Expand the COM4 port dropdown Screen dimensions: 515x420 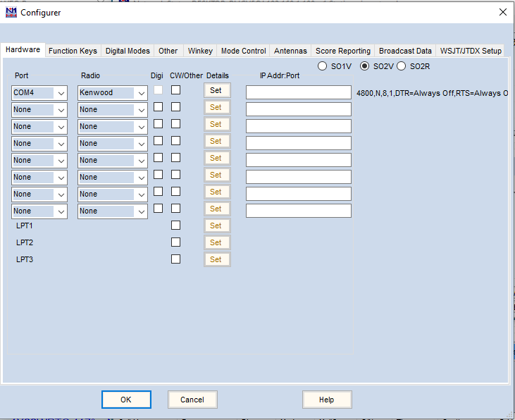tap(61, 93)
